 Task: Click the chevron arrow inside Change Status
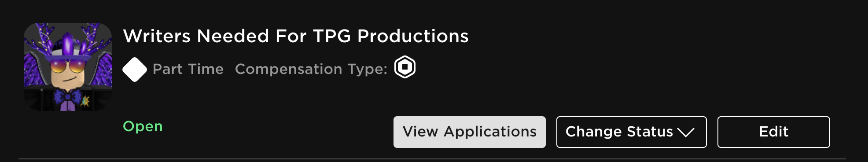[686, 132]
